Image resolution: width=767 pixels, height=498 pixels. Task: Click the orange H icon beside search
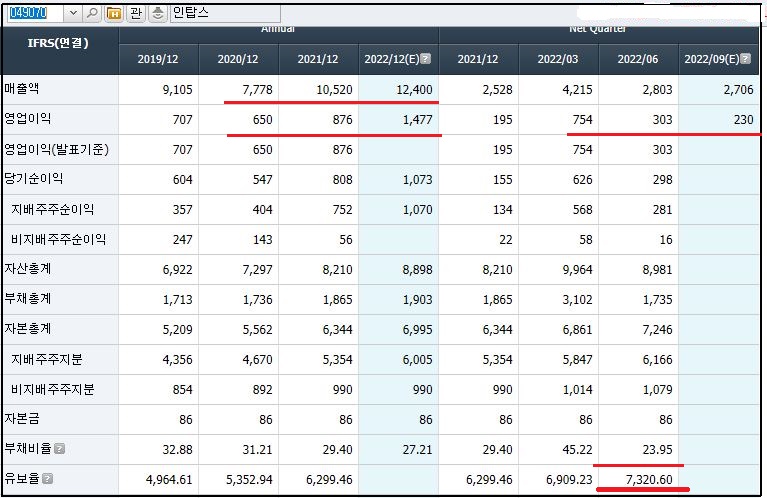coord(113,13)
